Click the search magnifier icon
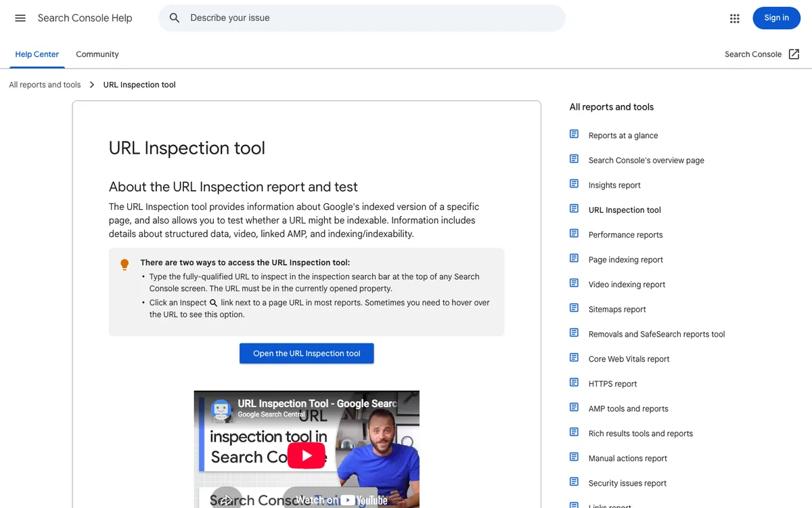 175,18
